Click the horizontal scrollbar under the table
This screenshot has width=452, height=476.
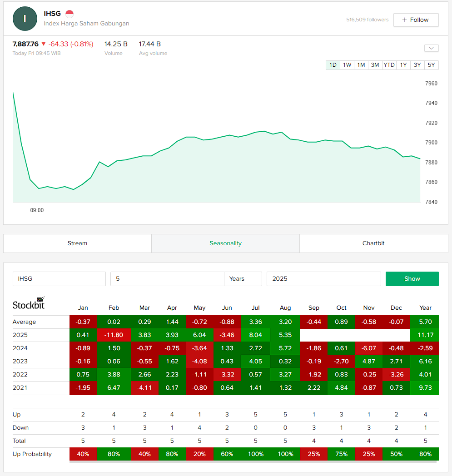[253, 462]
